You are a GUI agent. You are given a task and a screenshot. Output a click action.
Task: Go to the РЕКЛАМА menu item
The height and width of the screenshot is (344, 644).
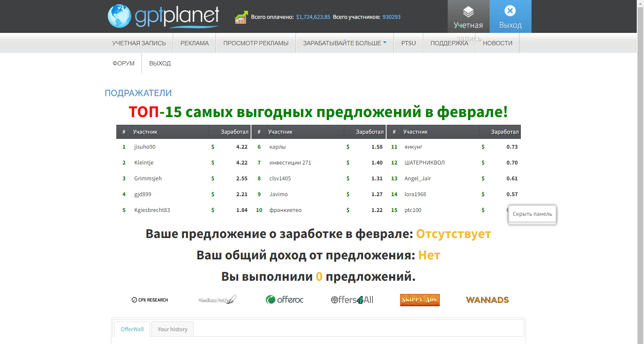coord(195,43)
